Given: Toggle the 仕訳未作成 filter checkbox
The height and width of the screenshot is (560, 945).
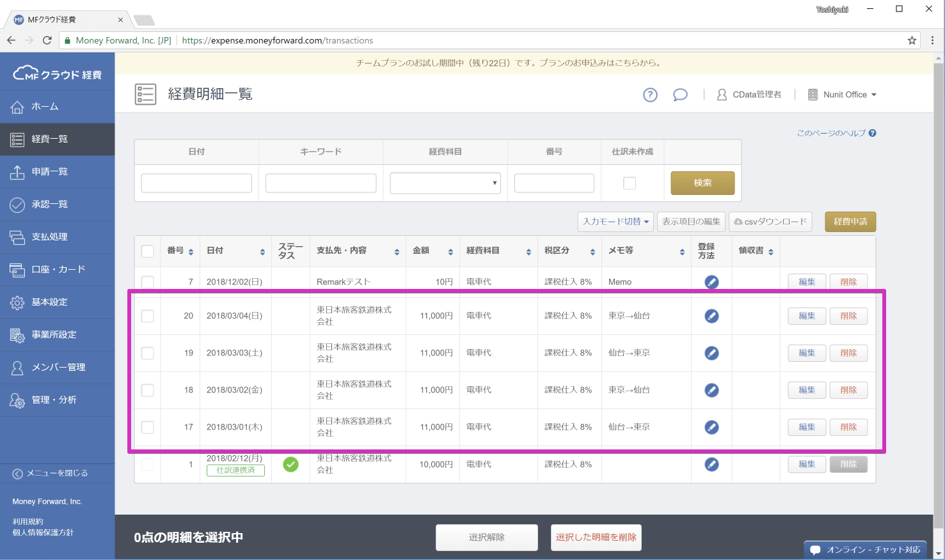Looking at the screenshot, I should [x=630, y=183].
